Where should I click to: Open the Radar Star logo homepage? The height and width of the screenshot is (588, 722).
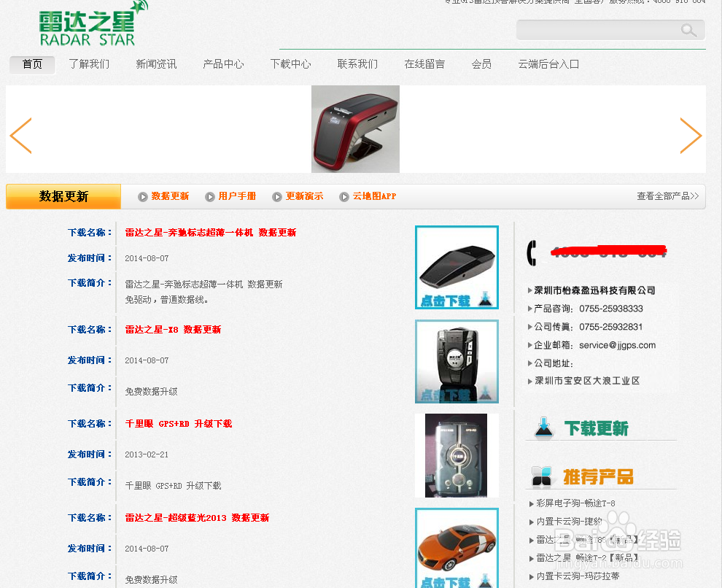[93, 24]
